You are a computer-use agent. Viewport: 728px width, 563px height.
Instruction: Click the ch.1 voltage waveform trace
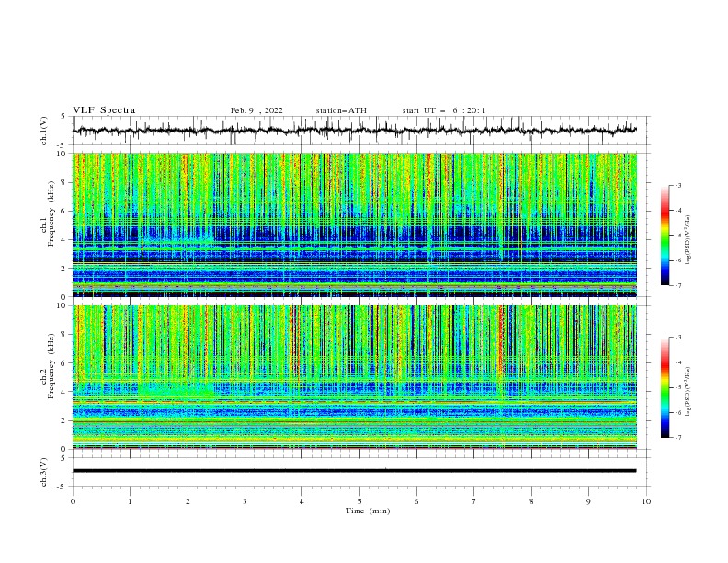(355, 131)
